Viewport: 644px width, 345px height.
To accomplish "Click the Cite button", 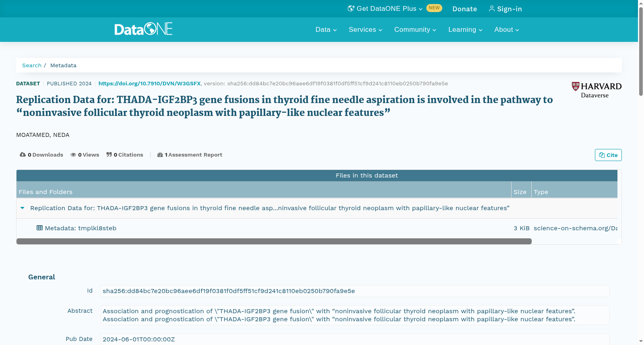I will point(608,155).
